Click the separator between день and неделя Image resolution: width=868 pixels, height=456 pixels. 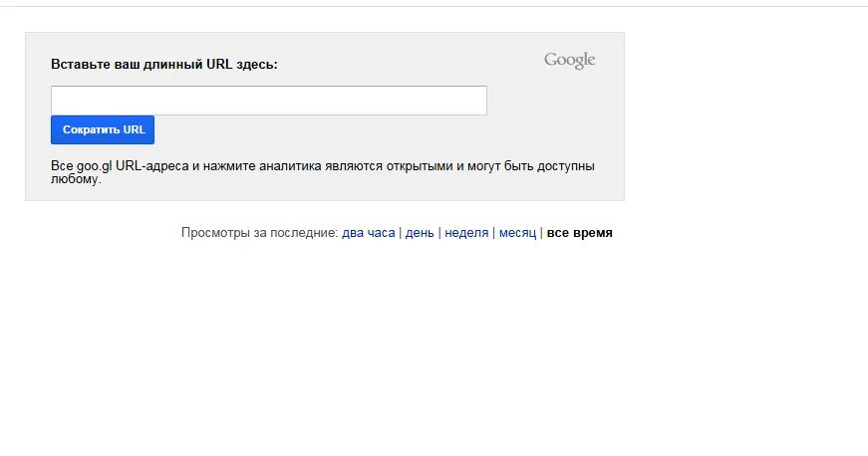tap(439, 233)
